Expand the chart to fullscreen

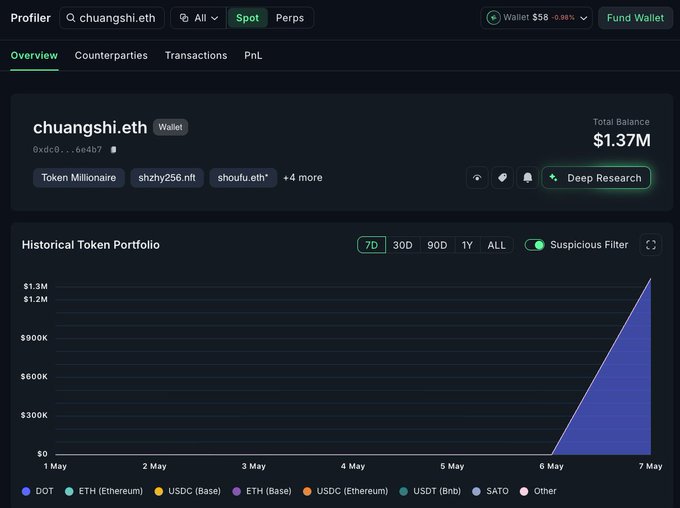(651, 245)
